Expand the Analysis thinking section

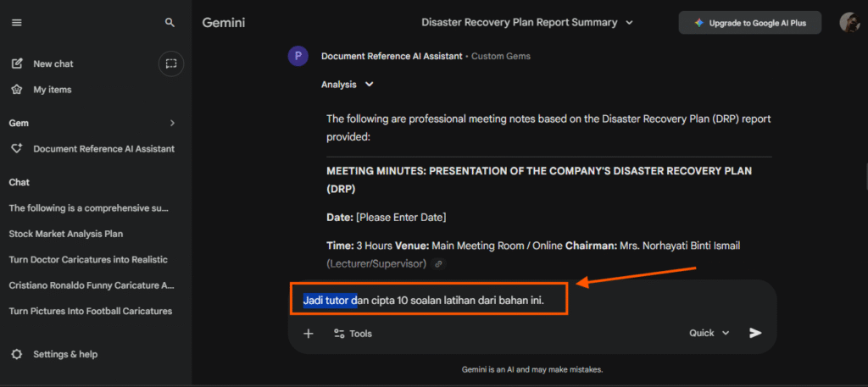(348, 85)
